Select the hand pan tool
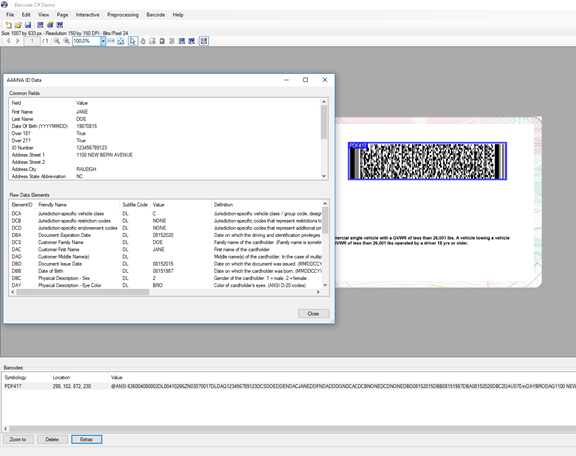The image size is (576, 456). (143, 41)
